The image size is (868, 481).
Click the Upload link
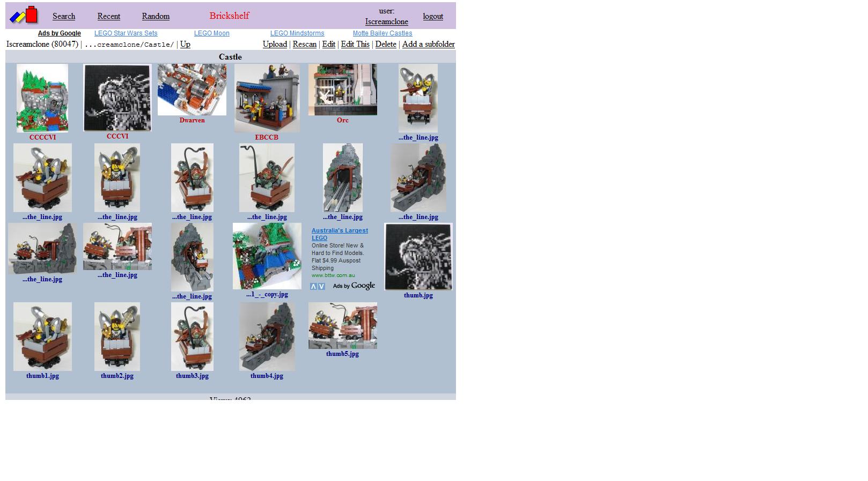point(275,44)
